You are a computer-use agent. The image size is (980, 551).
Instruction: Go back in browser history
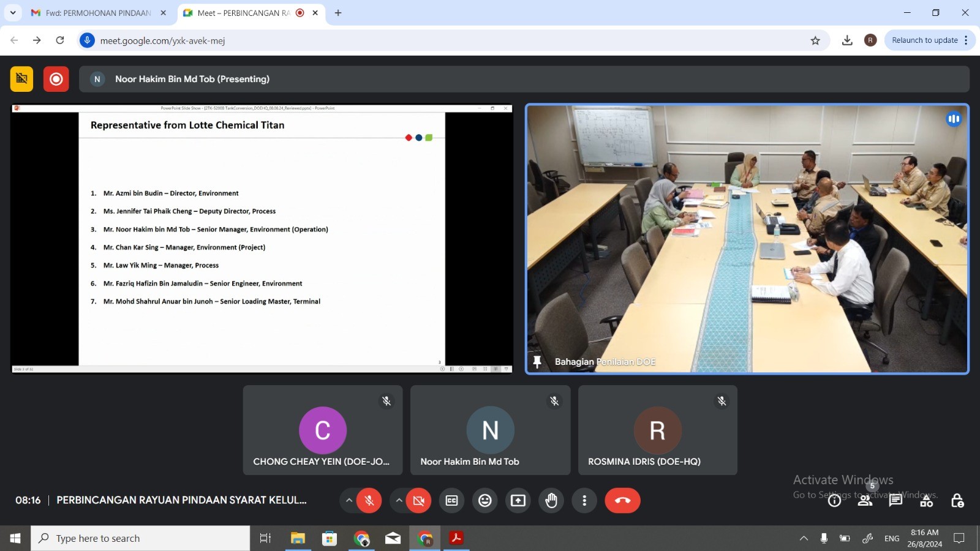pos(14,40)
